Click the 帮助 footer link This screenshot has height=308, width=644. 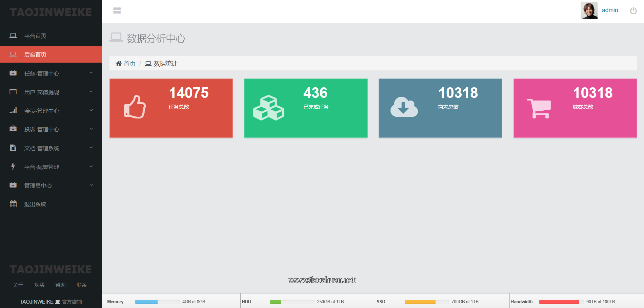click(60, 285)
